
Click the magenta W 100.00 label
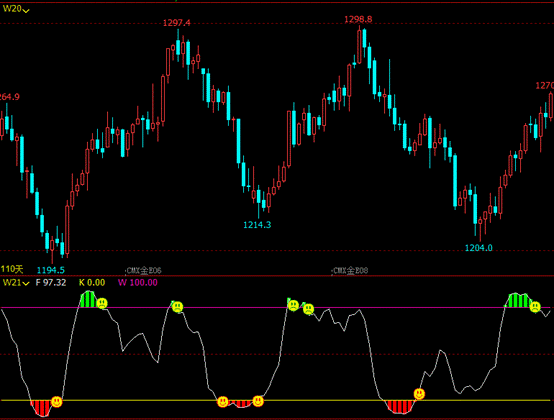[138, 283]
